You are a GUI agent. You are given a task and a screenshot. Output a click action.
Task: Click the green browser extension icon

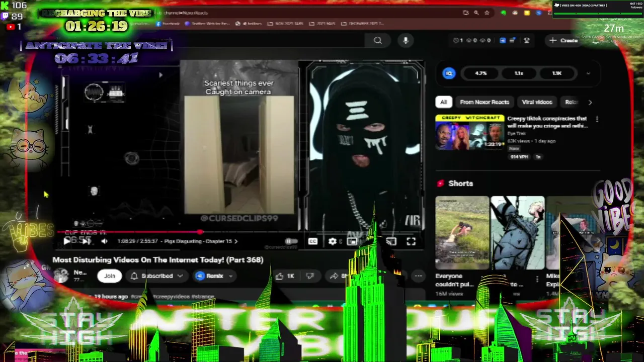[x=503, y=13]
